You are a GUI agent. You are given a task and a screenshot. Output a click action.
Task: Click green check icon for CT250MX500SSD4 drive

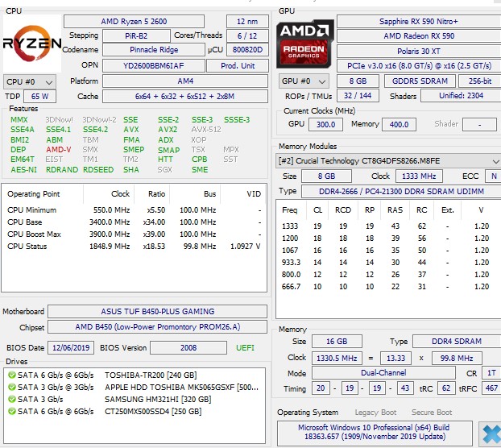point(12,412)
